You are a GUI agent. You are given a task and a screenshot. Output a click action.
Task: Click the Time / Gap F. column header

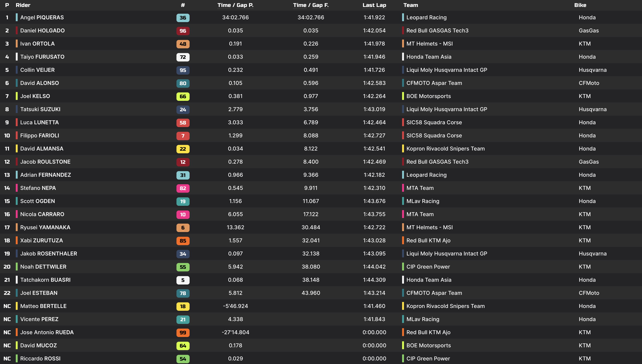point(311,5)
